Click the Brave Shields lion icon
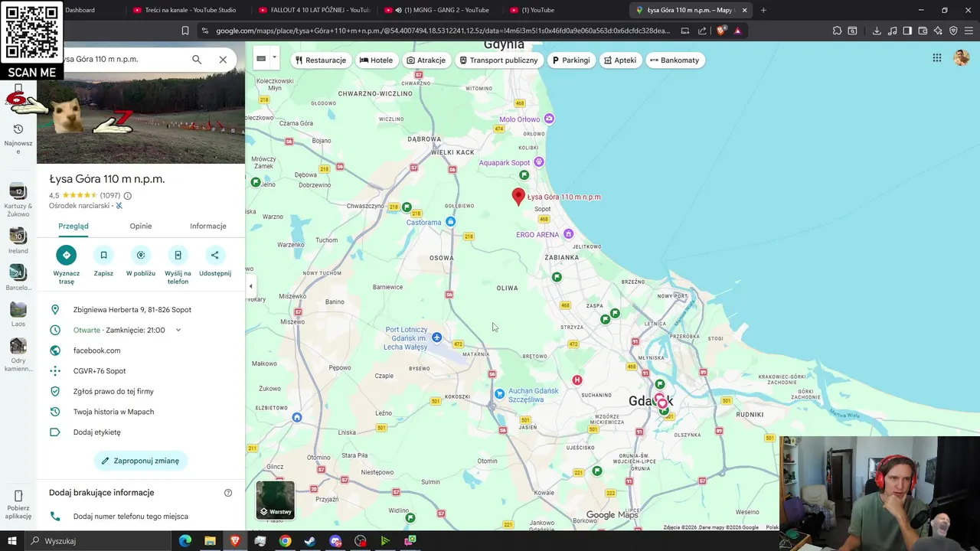980x551 pixels. [721, 31]
